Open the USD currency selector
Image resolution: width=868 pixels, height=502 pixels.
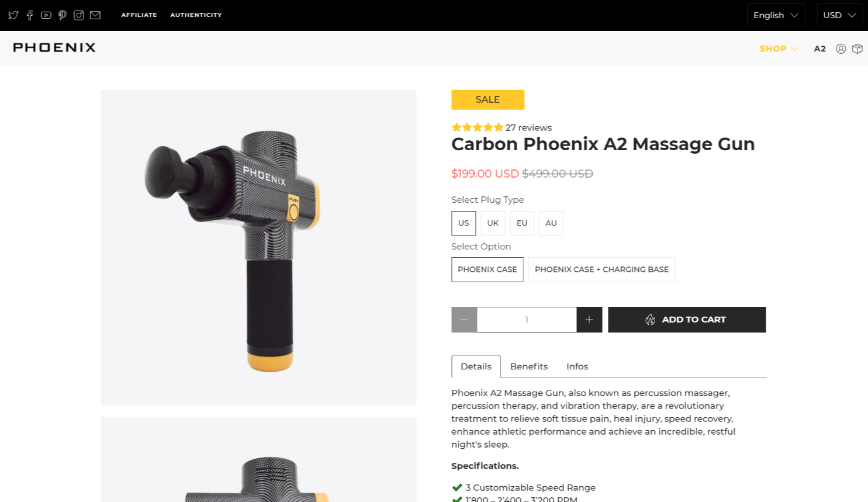[839, 15]
